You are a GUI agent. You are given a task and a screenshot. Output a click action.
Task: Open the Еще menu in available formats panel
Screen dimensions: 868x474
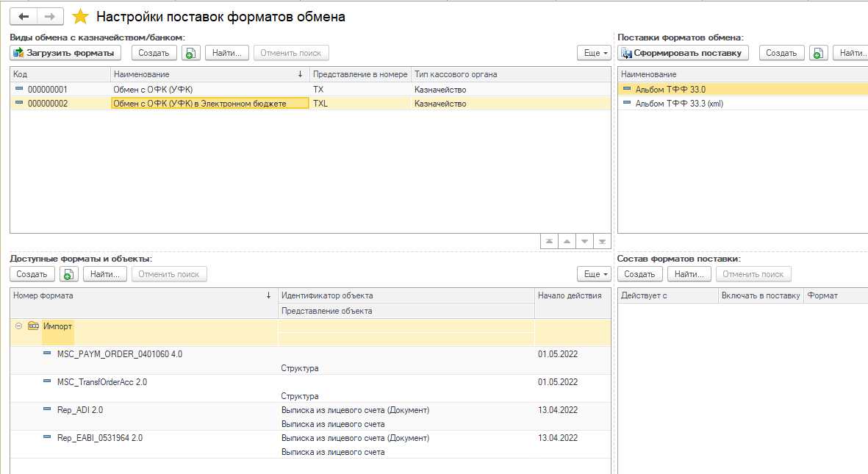click(x=594, y=274)
